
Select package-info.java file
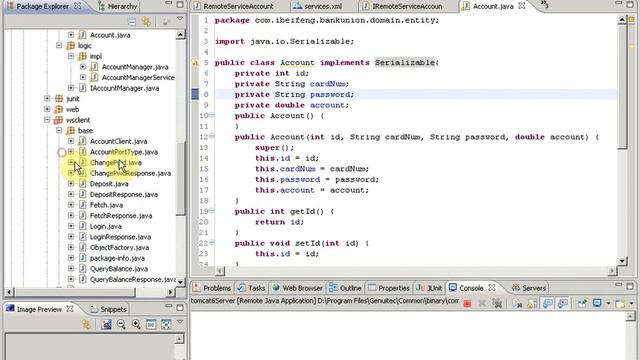(x=117, y=258)
